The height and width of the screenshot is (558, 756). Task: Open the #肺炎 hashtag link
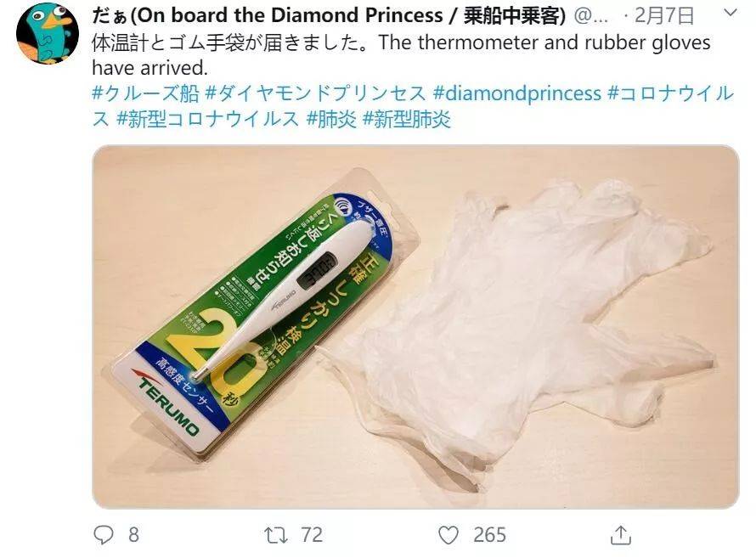[331, 119]
